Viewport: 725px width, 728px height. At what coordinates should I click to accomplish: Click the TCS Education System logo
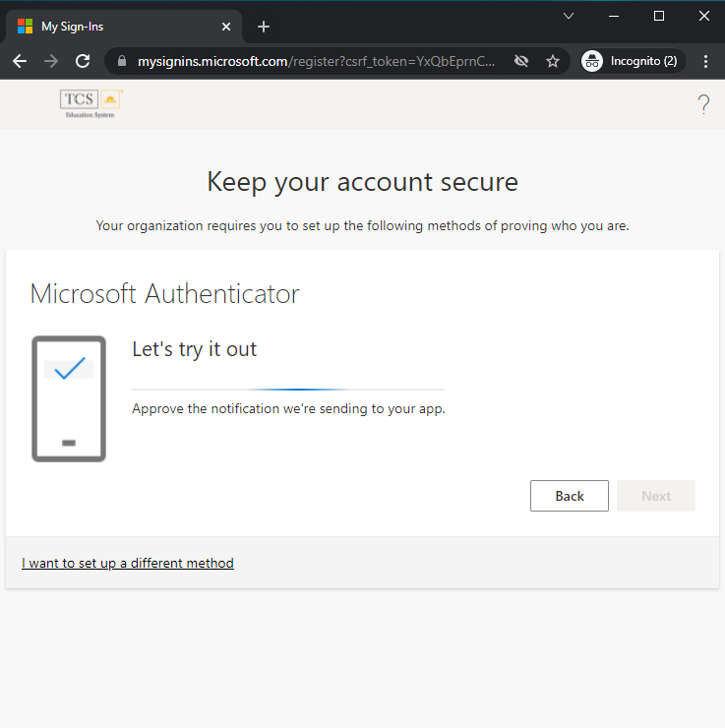[x=91, y=103]
